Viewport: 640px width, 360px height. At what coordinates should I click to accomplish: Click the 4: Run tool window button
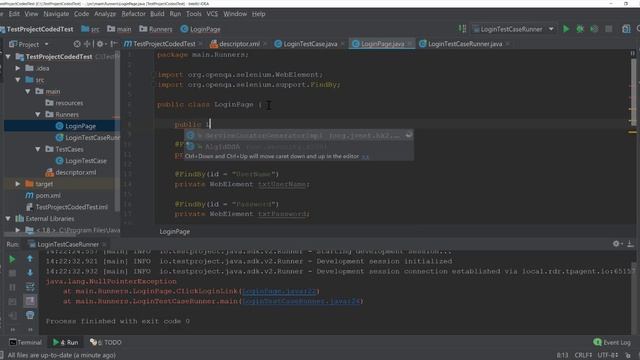point(66,342)
